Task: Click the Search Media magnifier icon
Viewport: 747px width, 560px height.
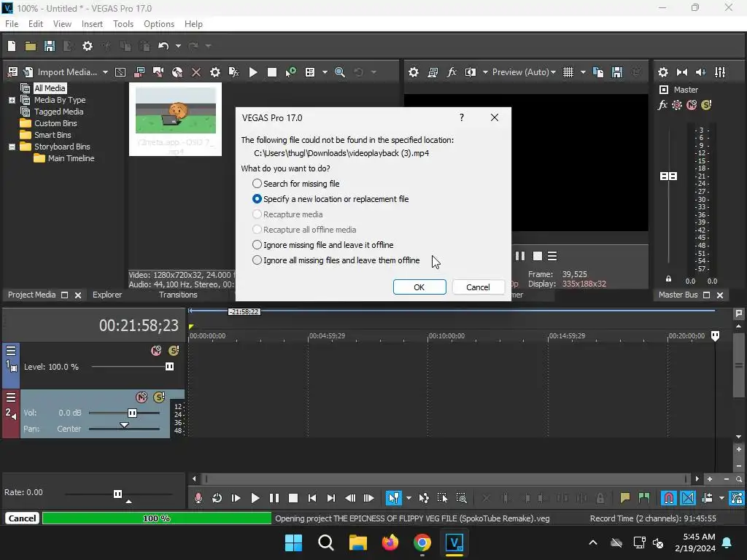Action: tap(340, 72)
